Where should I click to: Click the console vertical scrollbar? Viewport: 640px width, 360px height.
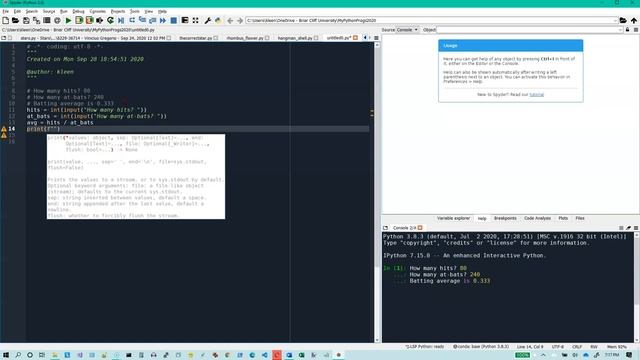point(636,287)
